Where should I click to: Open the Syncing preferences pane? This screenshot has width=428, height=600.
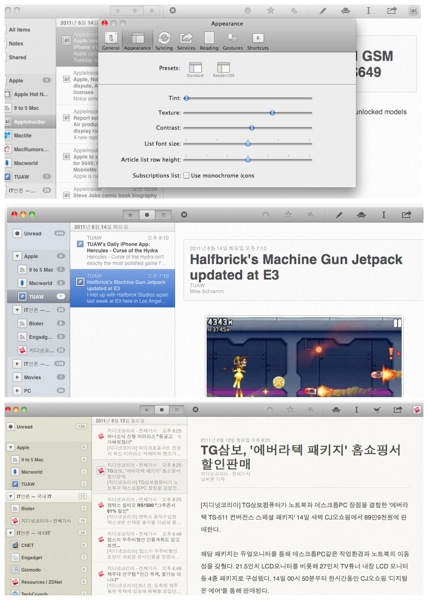(x=164, y=41)
